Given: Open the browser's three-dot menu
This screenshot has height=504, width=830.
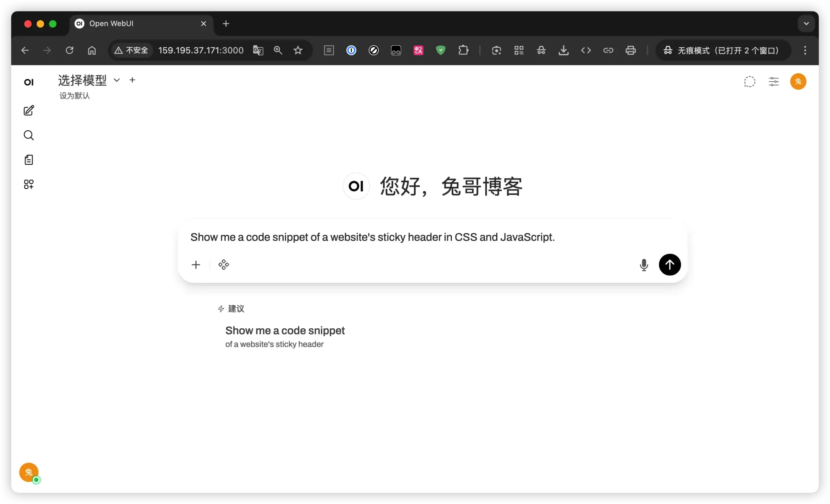Looking at the screenshot, I should coord(805,50).
